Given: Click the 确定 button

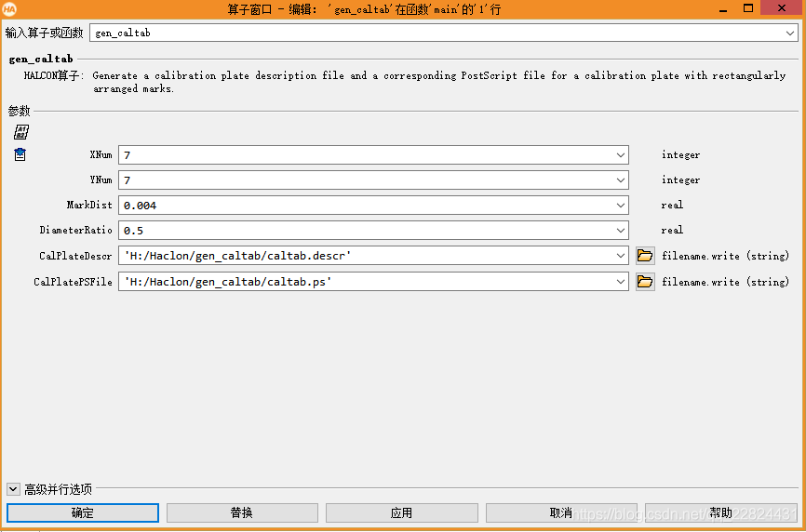Looking at the screenshot, I should (83, 512).
